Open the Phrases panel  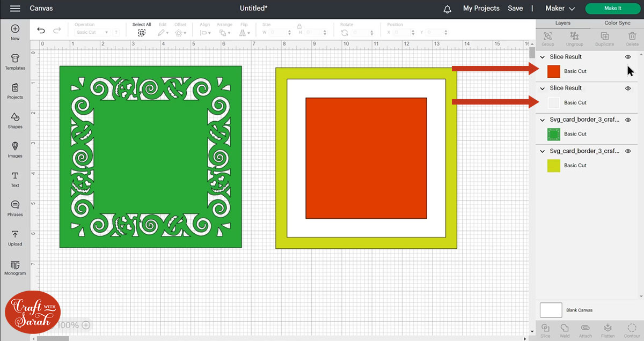pos(15,208)
